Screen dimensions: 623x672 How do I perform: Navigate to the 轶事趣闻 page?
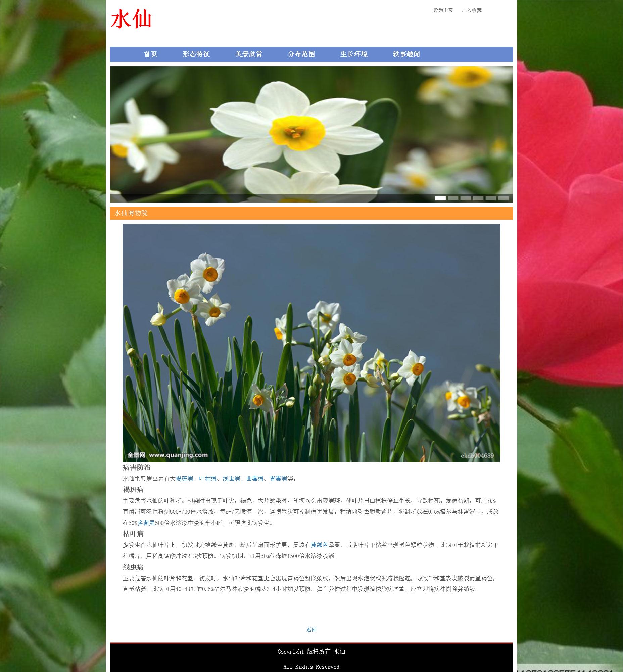click(x=406, y=54)
